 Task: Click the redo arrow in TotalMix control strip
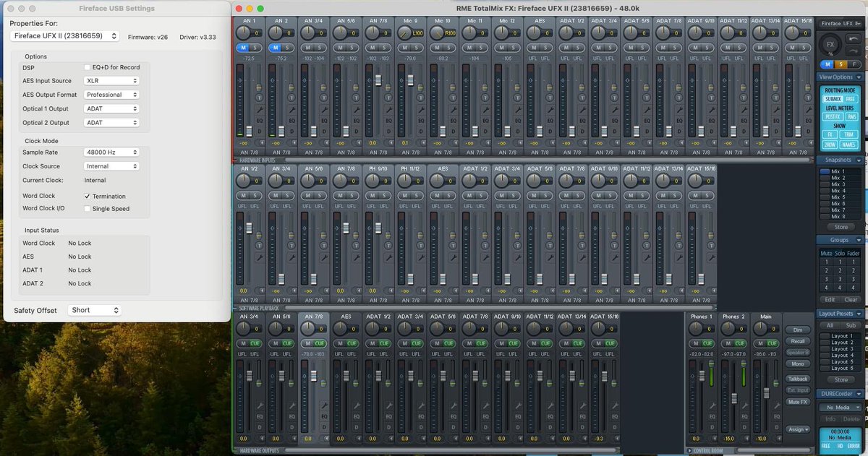click(x=854, y=51)
